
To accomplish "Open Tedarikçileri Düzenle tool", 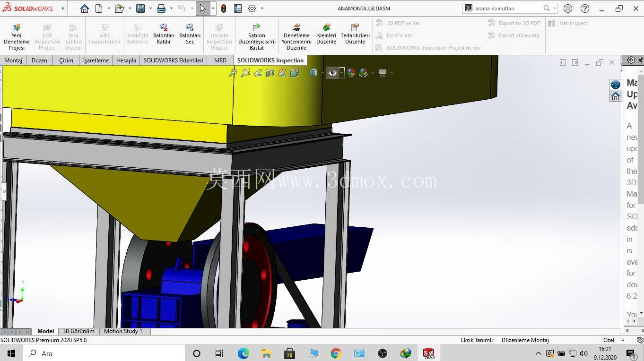I will [x=355, y=34].
